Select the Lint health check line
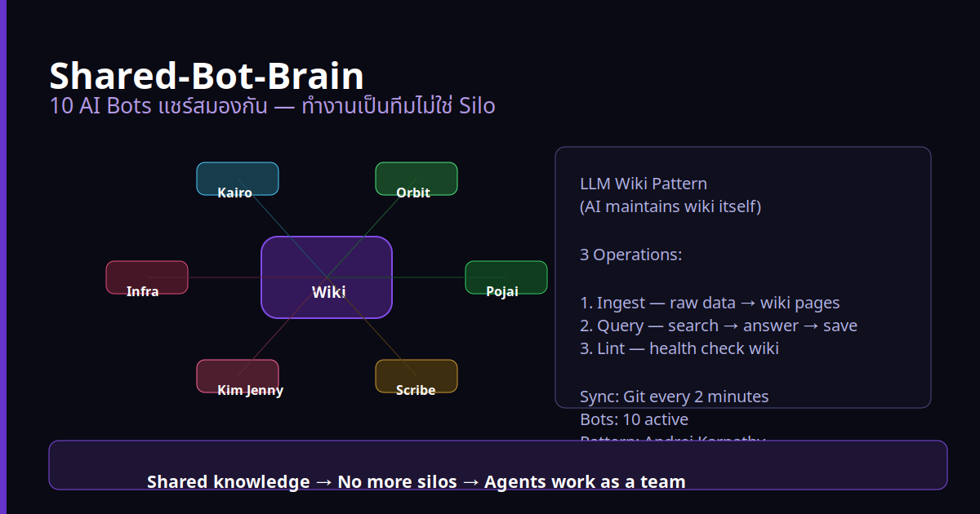Image resolution: width=980 pixels, height=514 pixels. click(679, 348)
